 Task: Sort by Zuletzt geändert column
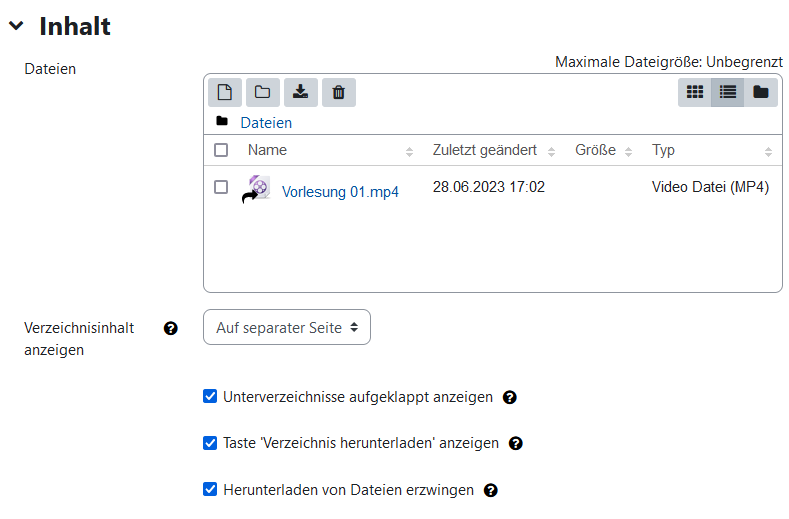point(486,150)
